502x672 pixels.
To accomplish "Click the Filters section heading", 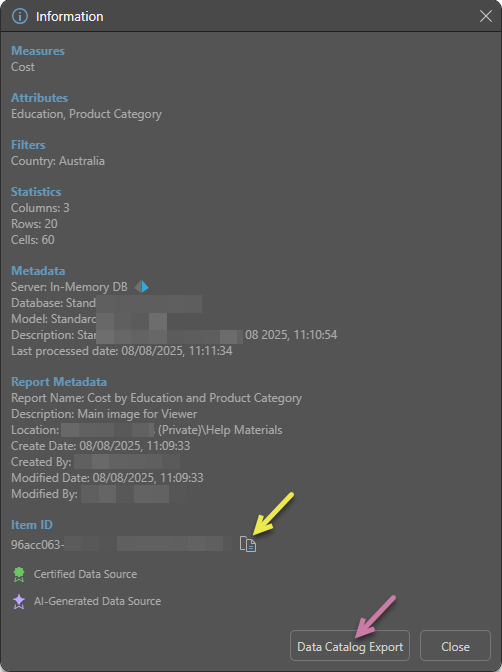I will coord(28,145).
